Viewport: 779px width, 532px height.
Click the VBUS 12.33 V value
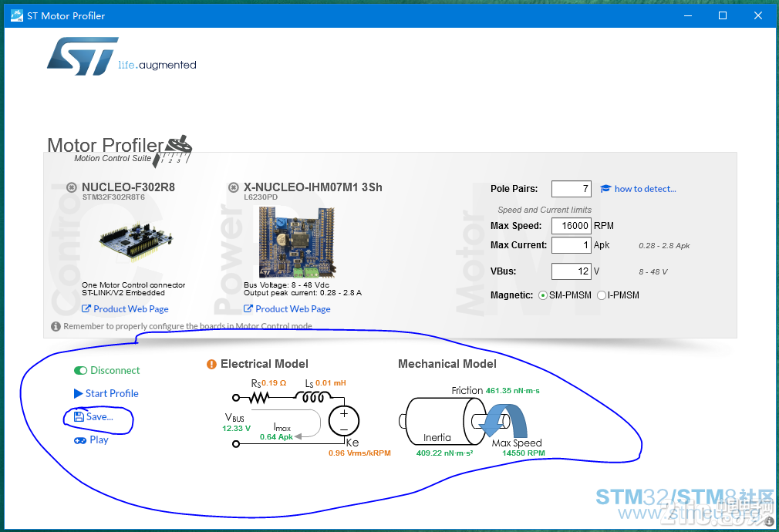(237, 428)
